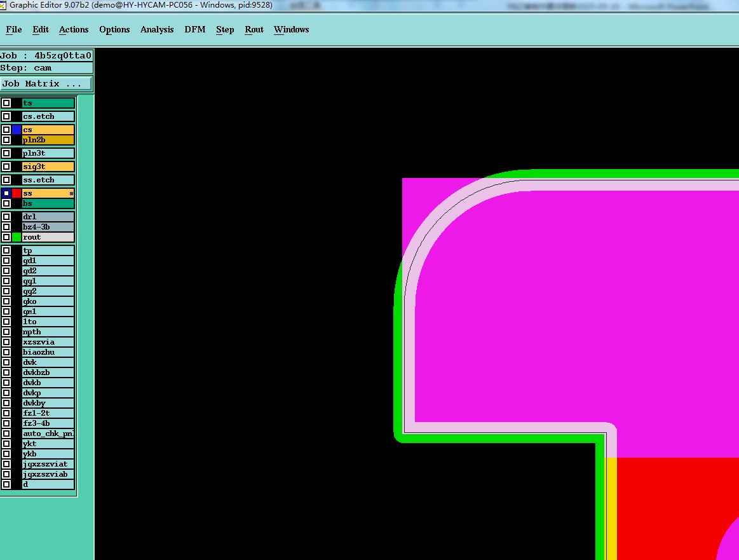This screenshot has height=560, width=739.
Task: Select the biaozhu layer name
Action: pyautogui.click(x=48, y=352)
